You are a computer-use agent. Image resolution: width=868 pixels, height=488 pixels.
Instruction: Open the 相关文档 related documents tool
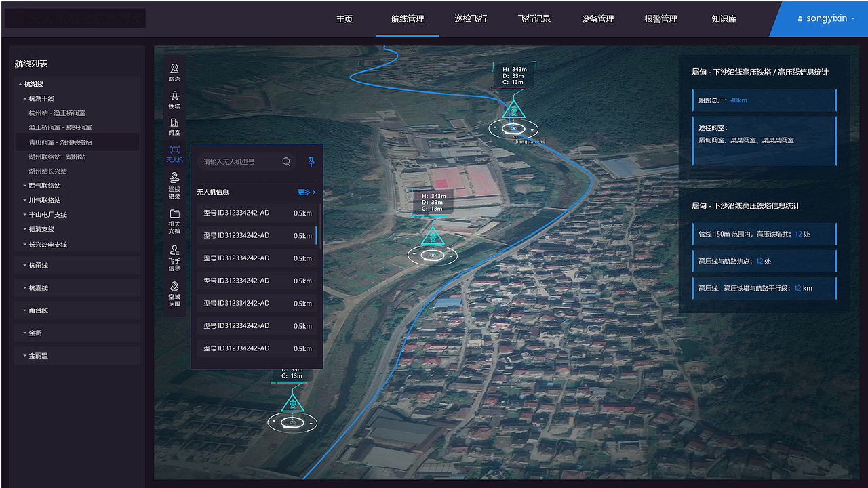pyautogui.click(x=174, y=222)
